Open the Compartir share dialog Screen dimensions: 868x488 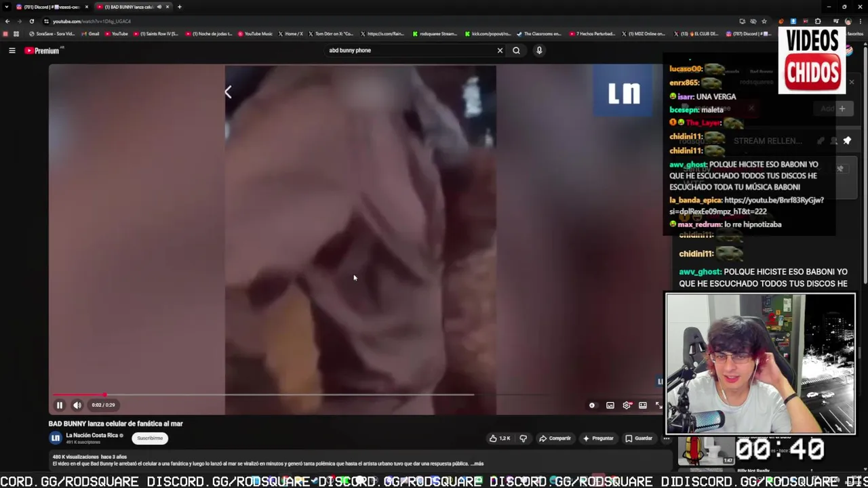pos(555,439)
